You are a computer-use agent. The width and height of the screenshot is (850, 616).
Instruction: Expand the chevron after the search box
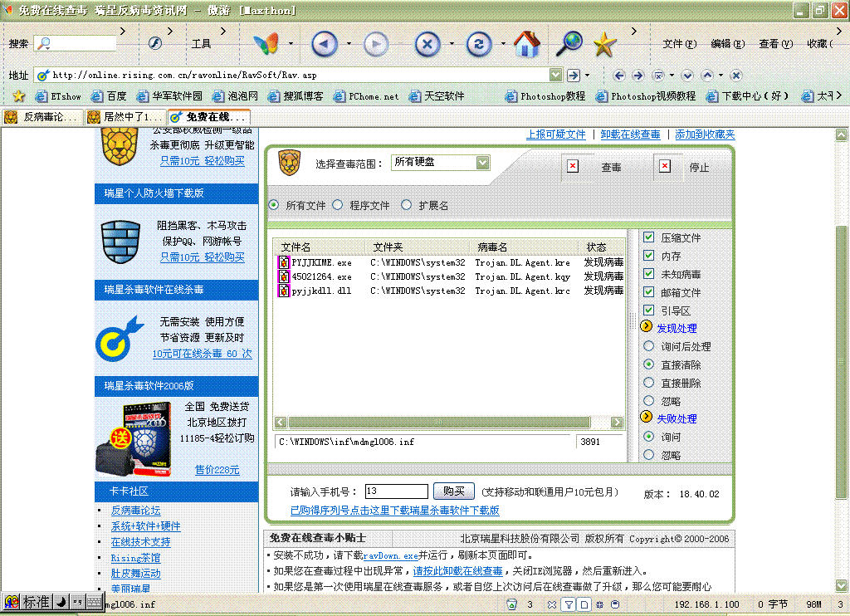pos(123,32)
